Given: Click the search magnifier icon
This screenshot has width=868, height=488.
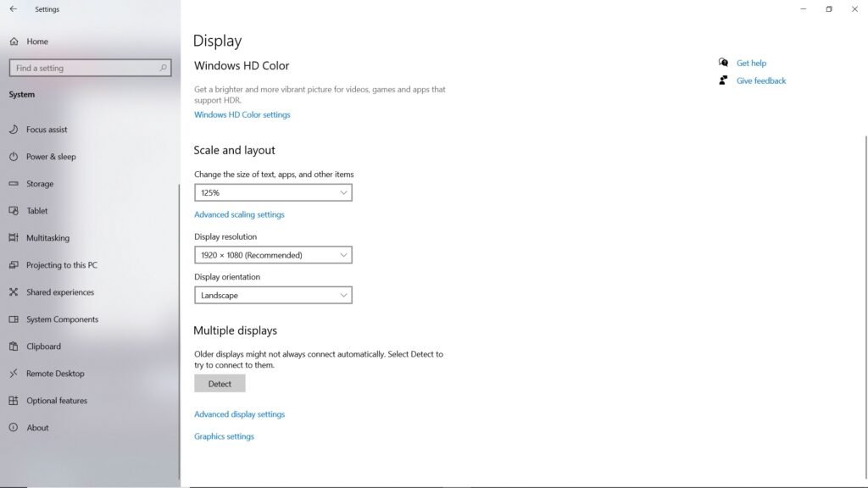Looking at the screenshot, I should [x=163, y=68].
